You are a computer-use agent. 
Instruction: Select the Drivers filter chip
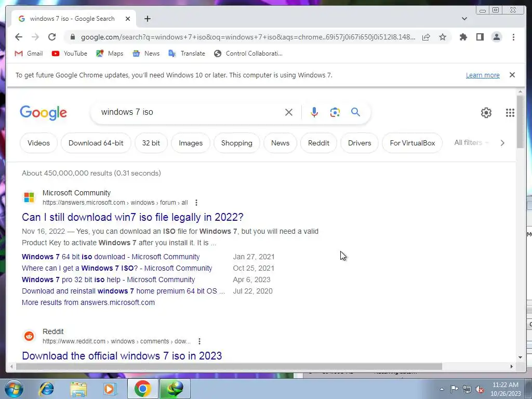pos(360,143)
